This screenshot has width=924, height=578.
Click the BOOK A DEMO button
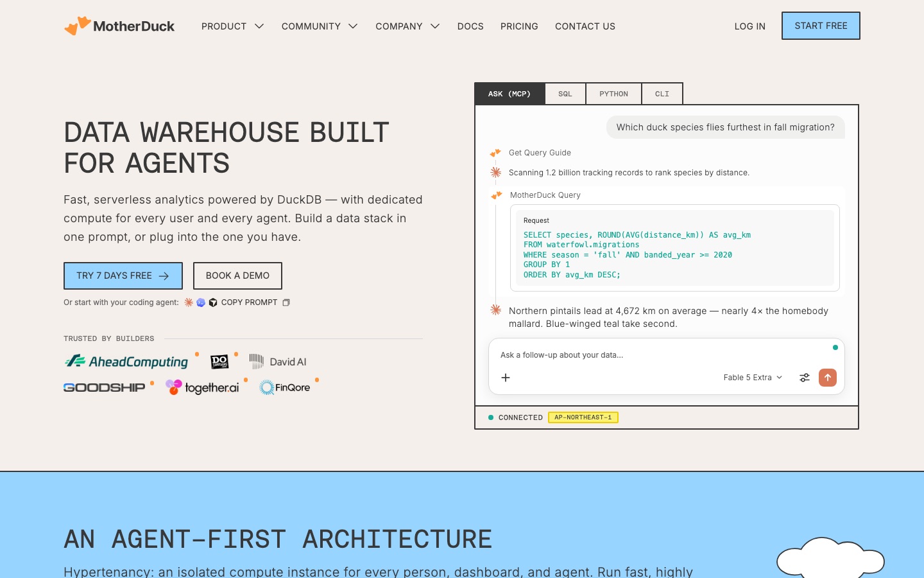[237, 276]
